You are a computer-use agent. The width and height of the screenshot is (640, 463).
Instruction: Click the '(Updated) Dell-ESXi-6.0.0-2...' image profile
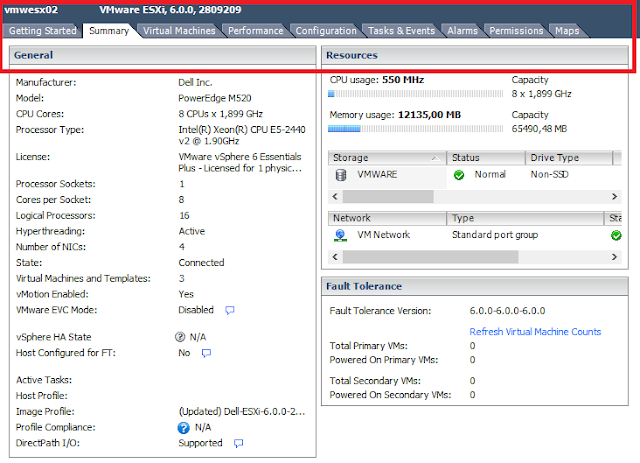242,412
